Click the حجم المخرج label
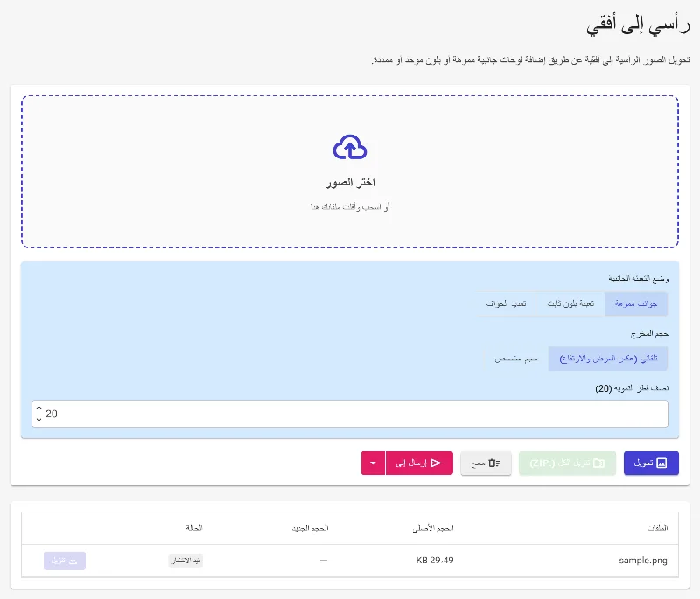Image resolution: width=700 pixels, height=599 pixels. click(x=649, y=334)
